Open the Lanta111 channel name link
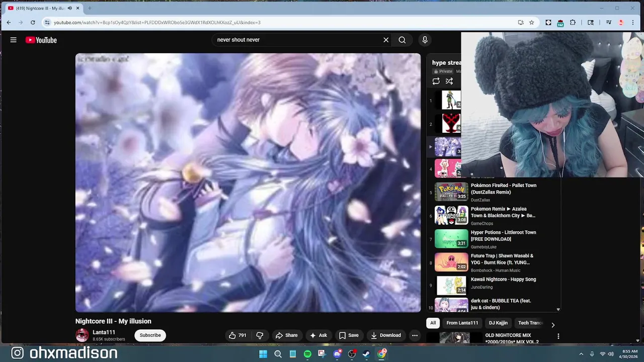Image resolution: width=644 pixels, height=362 pixels. click(x=104, y=332)
